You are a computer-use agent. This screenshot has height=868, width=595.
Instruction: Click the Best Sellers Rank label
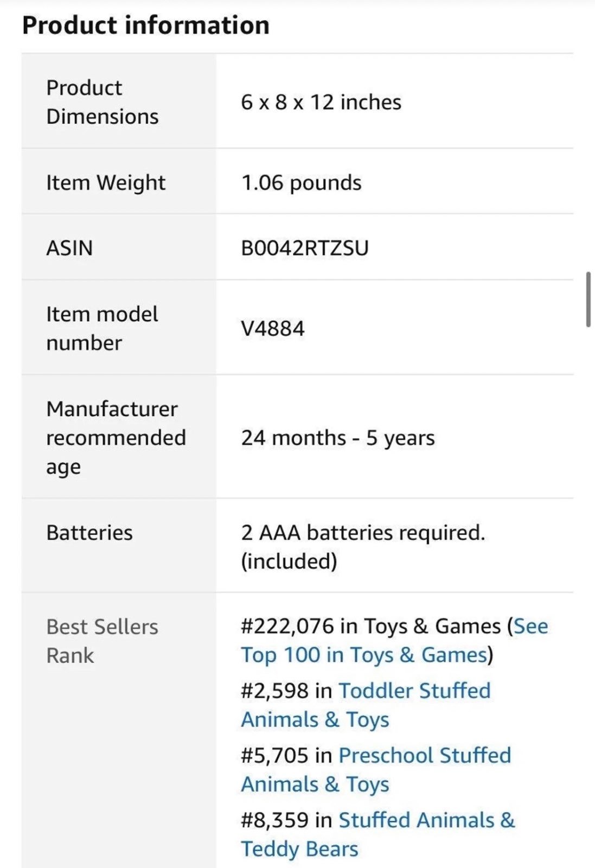coord(102,641)
